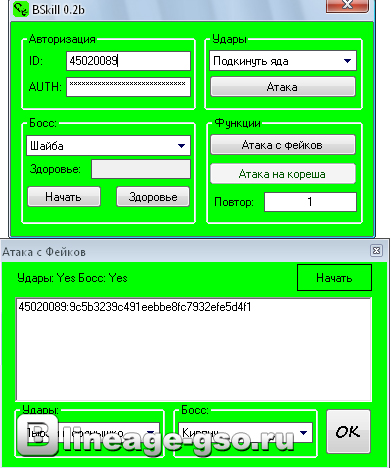Click Атака с фейков button
Image resolution: width=391 pixels, height=468 pixels.
click(x=283, y=145)
